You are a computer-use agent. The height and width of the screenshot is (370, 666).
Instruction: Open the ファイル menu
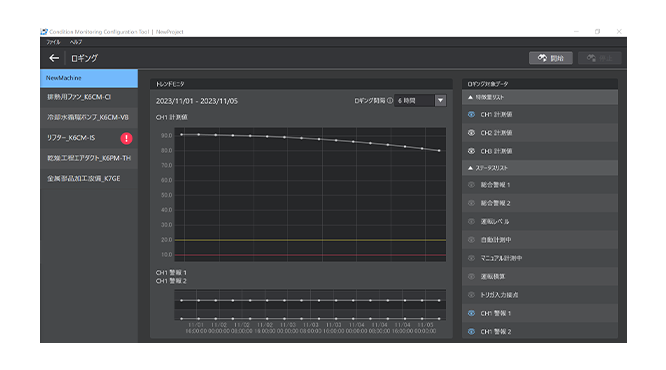(x=53, y=42)
